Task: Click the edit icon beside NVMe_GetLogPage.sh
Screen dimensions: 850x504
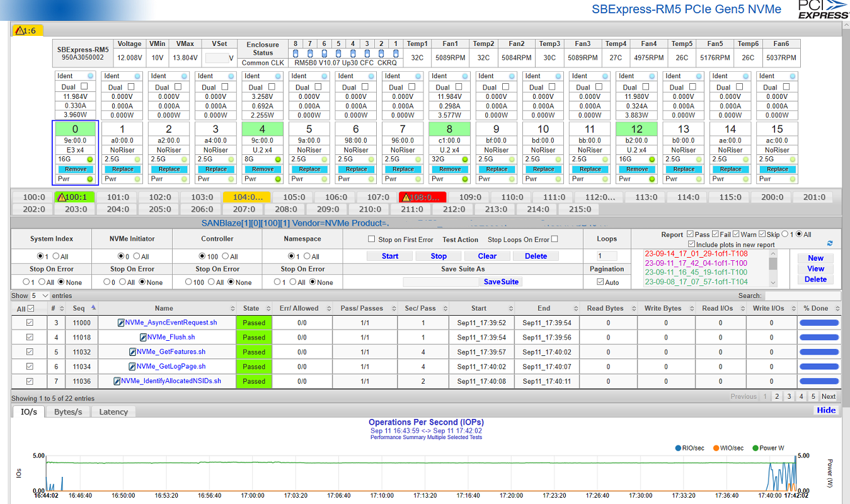Action: pyautogui.click(x=132, y=366)
